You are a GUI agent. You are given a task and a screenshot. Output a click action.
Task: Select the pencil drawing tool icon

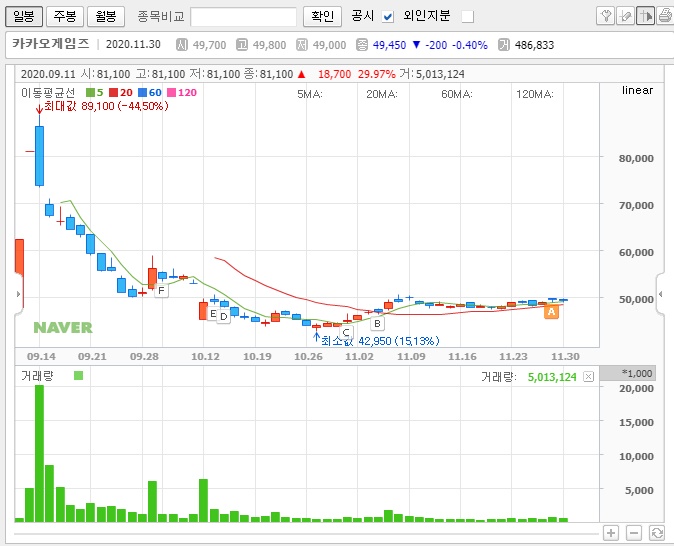[625, 16]
